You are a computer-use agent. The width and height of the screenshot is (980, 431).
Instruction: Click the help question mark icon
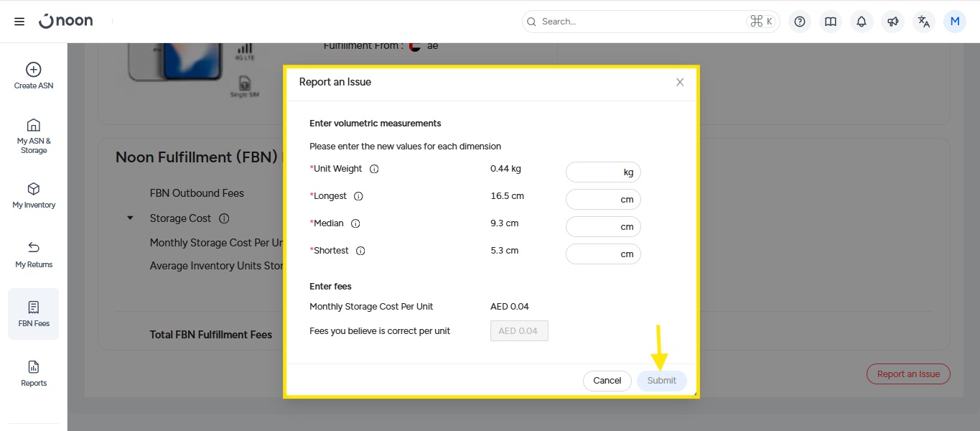pyautogui.click(x=800, y=22)
